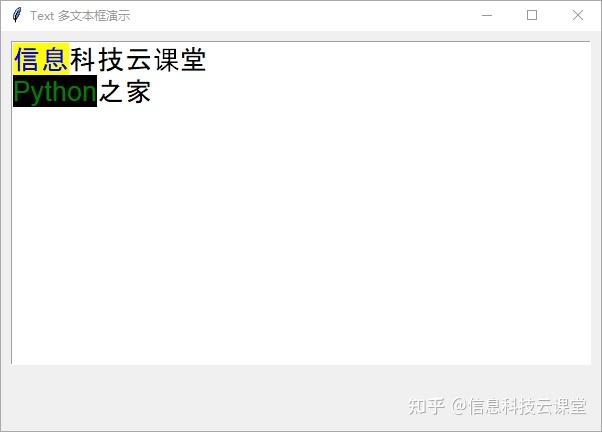Click the yellow-highlighted character 信
This screenshot has height=432, width=602.
[x=27, y=60]
